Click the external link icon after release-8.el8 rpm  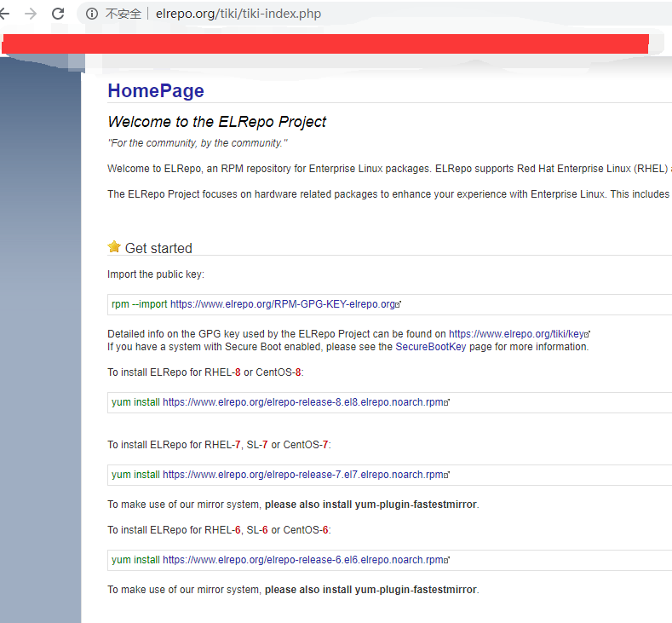446,402
